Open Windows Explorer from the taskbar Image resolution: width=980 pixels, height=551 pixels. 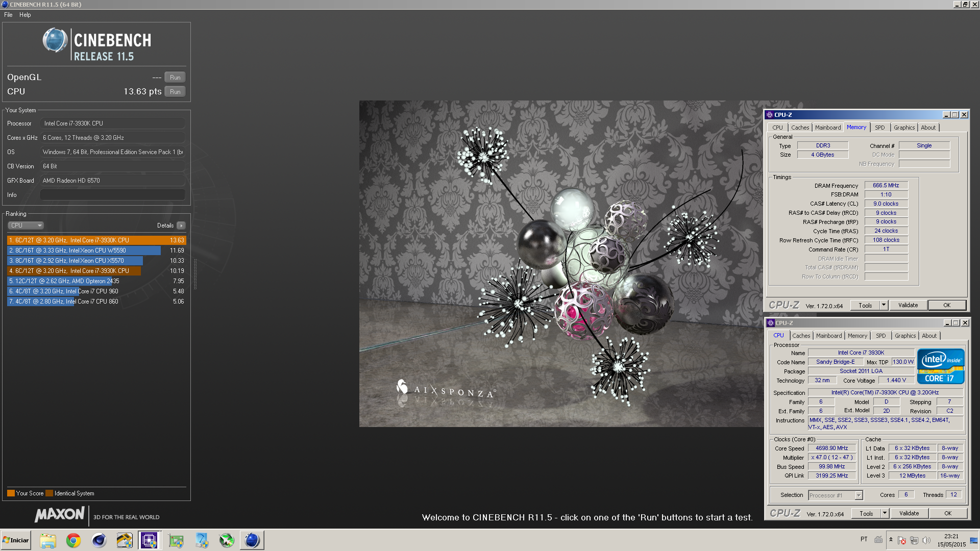tap(48, 540)
